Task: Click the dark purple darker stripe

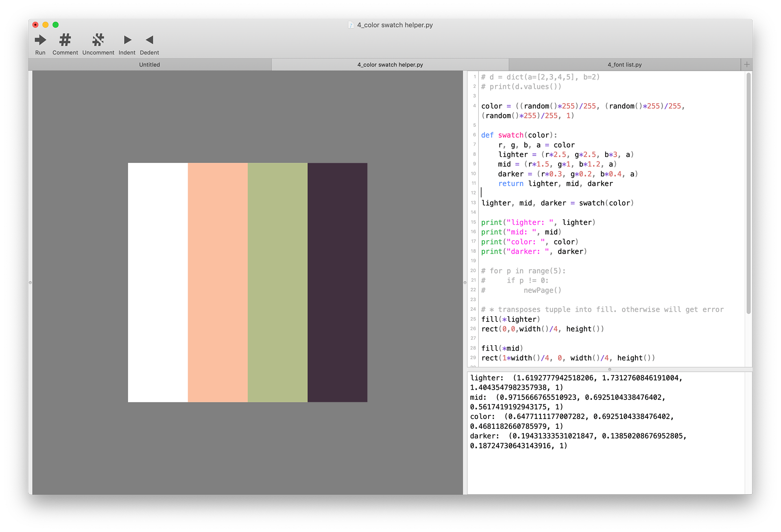Action: pos(337,282)
